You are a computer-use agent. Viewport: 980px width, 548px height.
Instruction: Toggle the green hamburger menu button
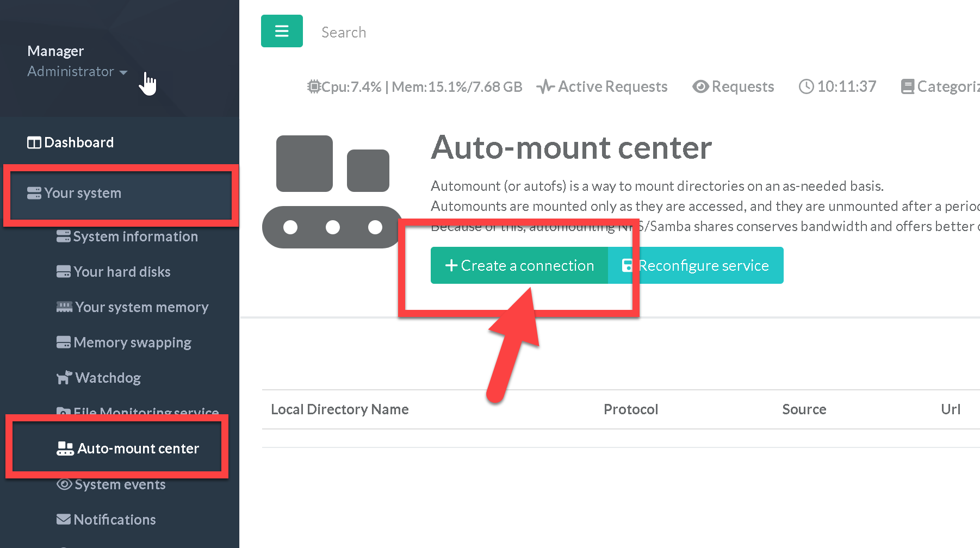tap(282, 31)
